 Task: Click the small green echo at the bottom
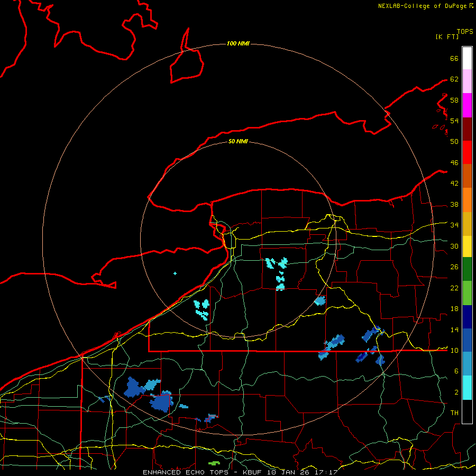[x=214, y=463]
